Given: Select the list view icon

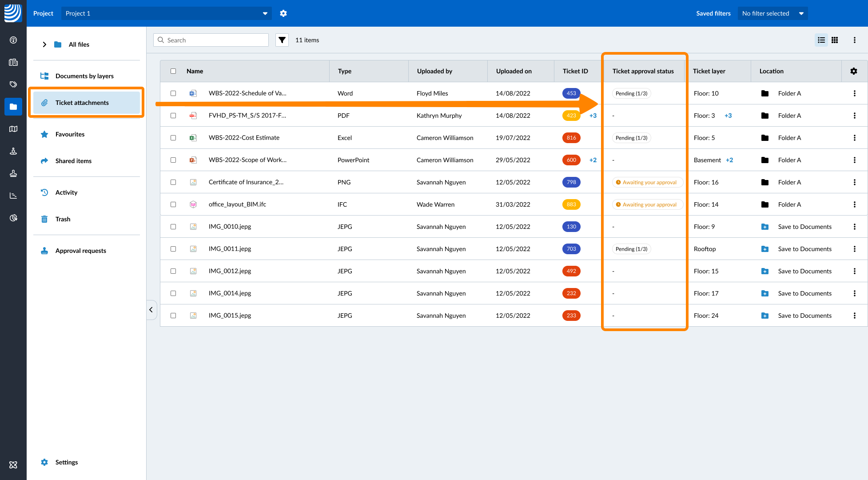Looking at the screenshot, I should click(x=821, y=40).
